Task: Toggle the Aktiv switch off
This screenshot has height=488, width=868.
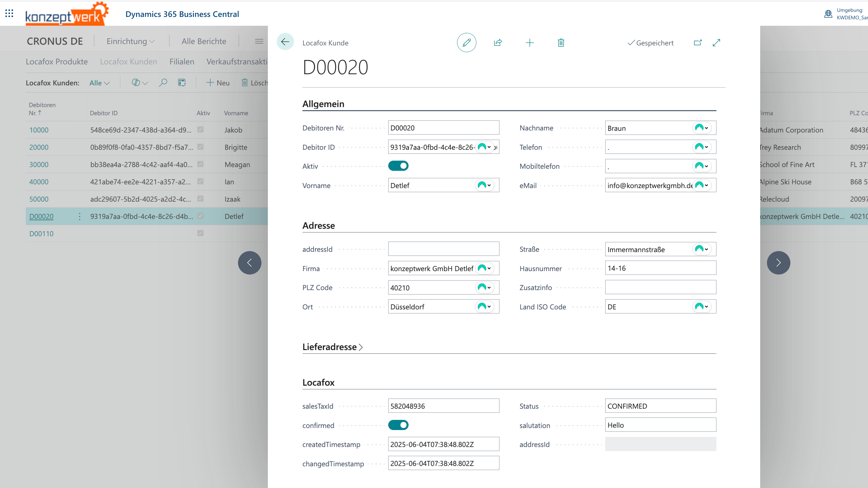Action: 398,166
